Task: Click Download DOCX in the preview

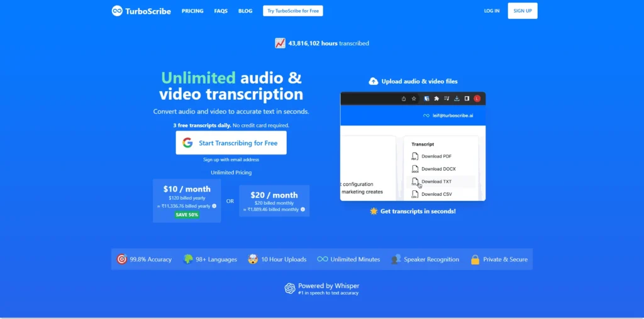Action: click(438, 169)
